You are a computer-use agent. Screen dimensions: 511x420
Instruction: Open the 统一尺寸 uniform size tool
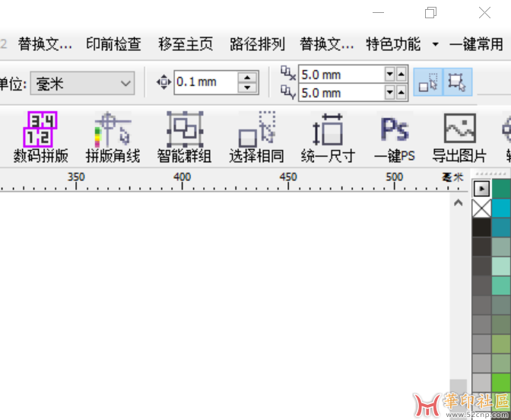[x=328, y=137]
